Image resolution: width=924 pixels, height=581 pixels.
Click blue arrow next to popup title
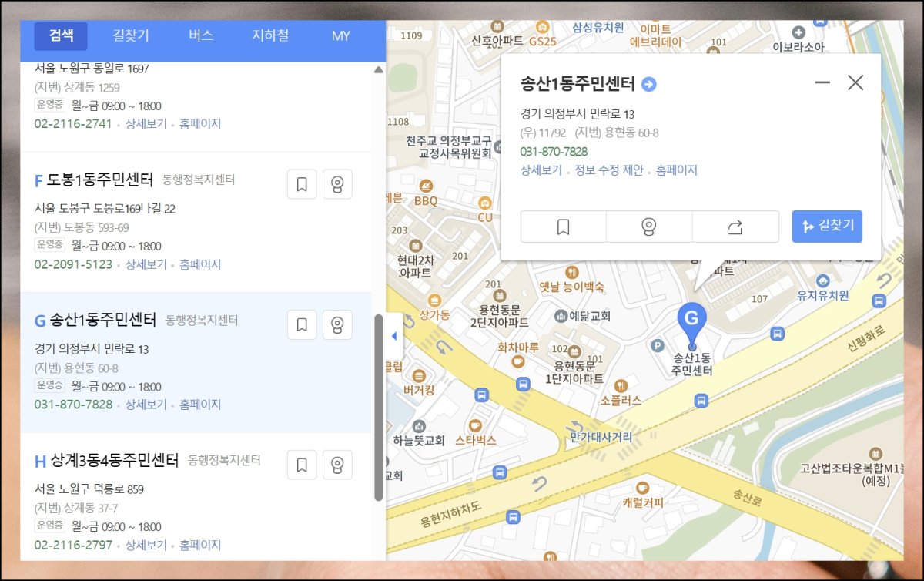pos(649,84)
